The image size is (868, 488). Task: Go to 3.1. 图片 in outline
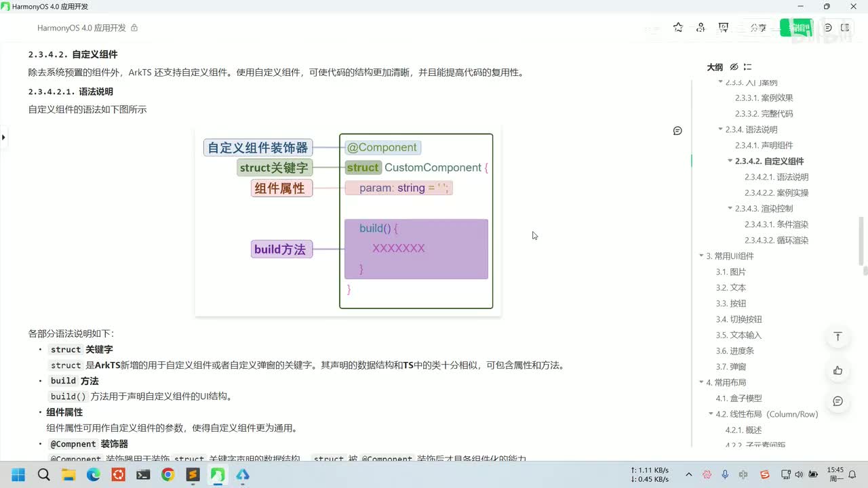(731, 272)
